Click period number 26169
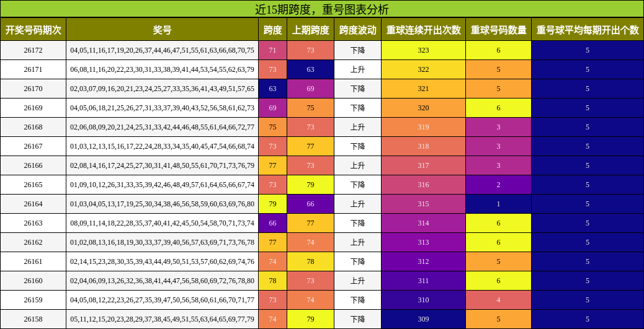Screen dimensions: 644x329 tap(34, 108)
